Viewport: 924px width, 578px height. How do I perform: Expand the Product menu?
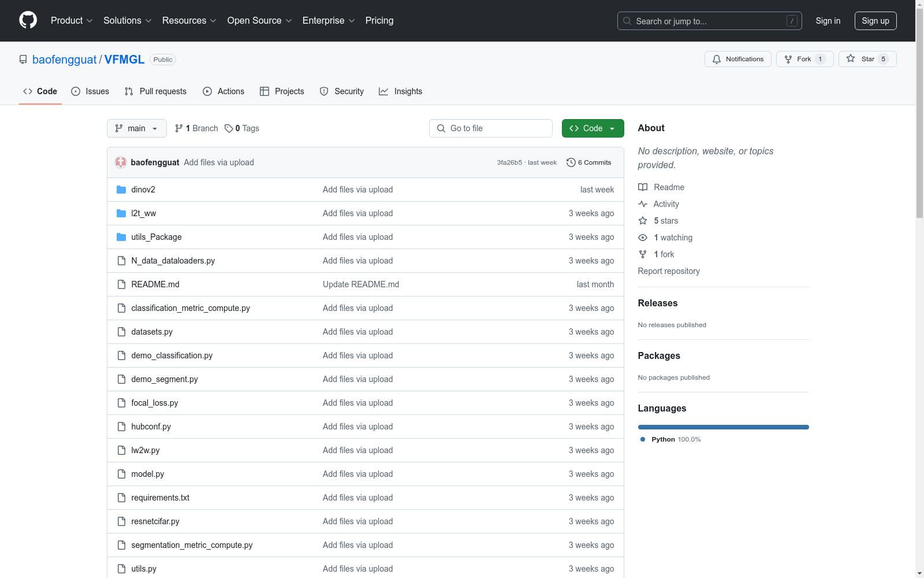click(72, 20)
